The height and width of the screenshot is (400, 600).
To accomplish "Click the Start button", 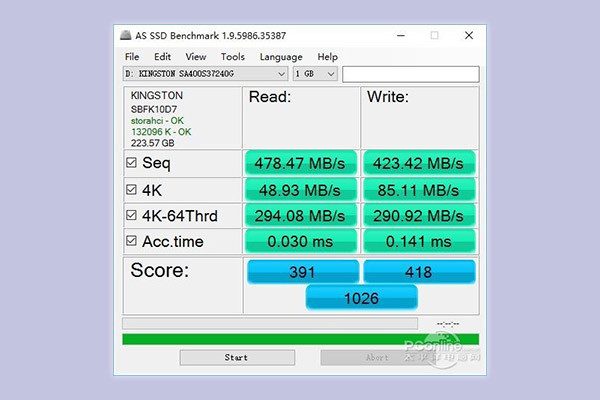I will click(237, 358).
